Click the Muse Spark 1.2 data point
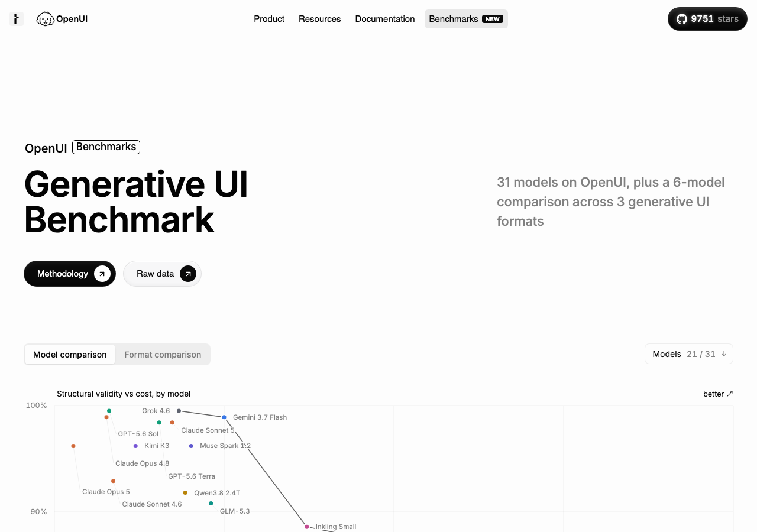The width and height of the screenshot is (757, 532). pyautogui.click(x=191, y=446)
